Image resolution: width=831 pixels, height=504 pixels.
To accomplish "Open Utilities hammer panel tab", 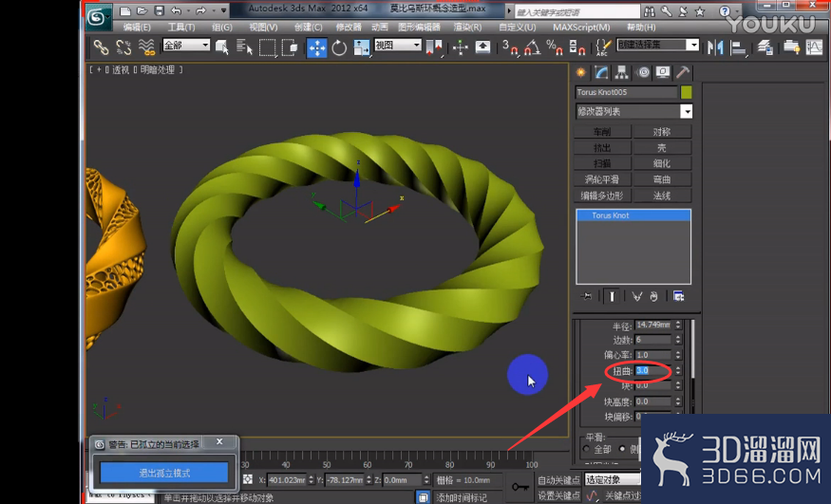I will [683, 72].
